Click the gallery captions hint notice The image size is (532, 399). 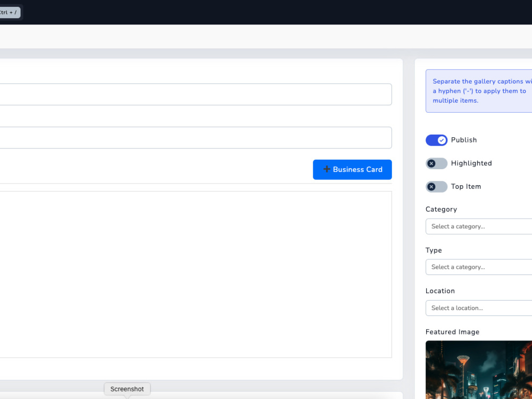pyautogui.click(x=479, y=91)
